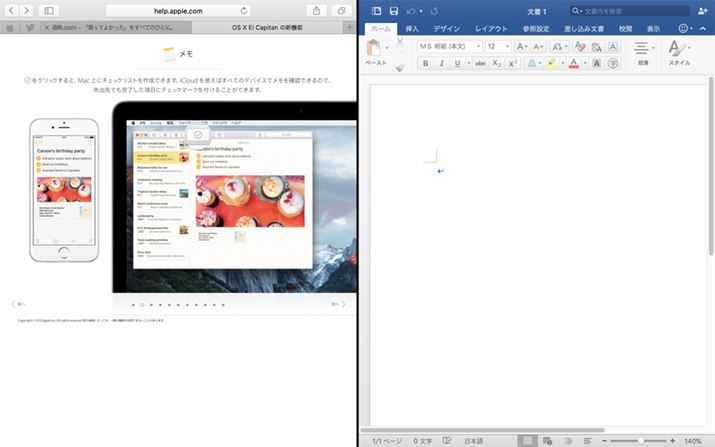Open the smiley feedback menu
This screenshot has height=447, width=715.
683,28
